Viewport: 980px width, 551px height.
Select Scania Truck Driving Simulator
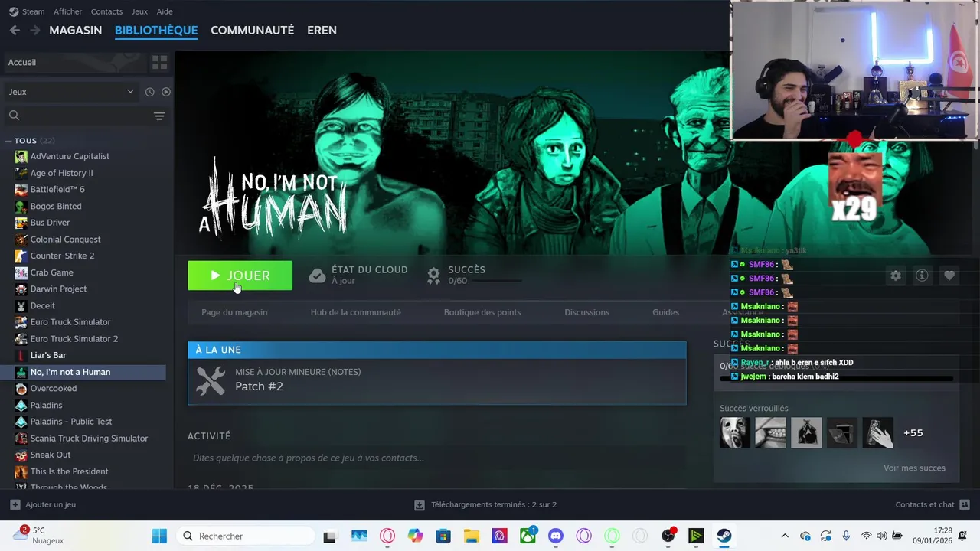point(89,439)
